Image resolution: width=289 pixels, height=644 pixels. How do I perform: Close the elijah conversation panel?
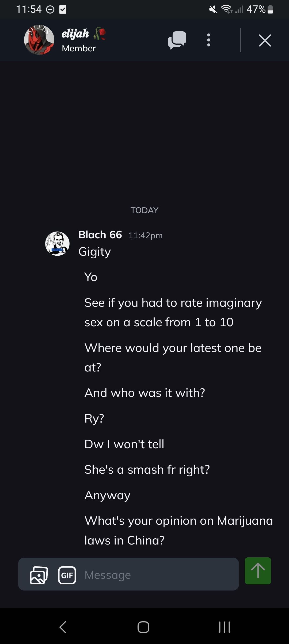(x=265, y=40)
